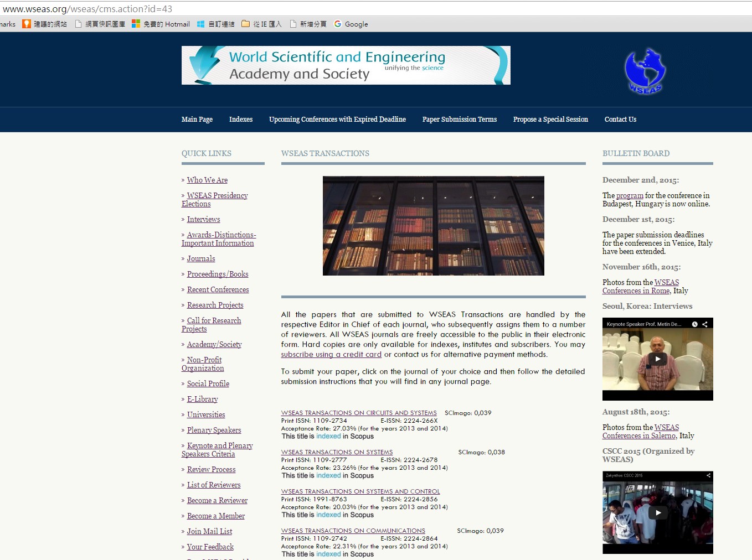Open the Your Feedback link
Screen dimensions: 752x560
[210, 547]
